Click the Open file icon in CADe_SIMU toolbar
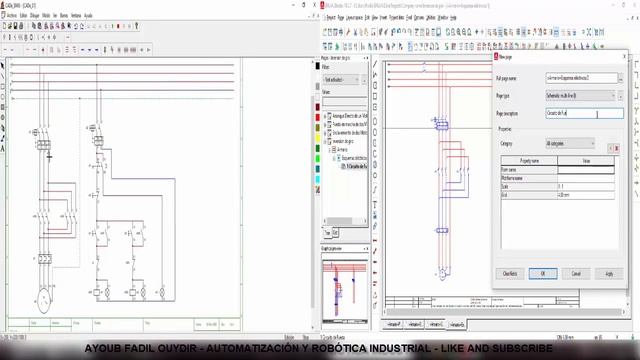This screenshot has width=640, height=360. (x=10, y=26)
